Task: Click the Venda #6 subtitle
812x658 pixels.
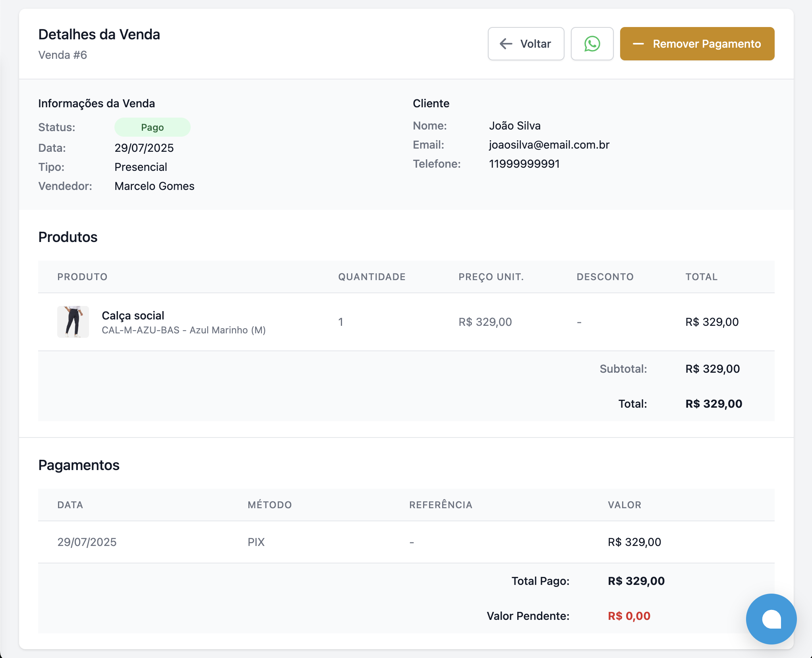Action: tap(62, 55)
